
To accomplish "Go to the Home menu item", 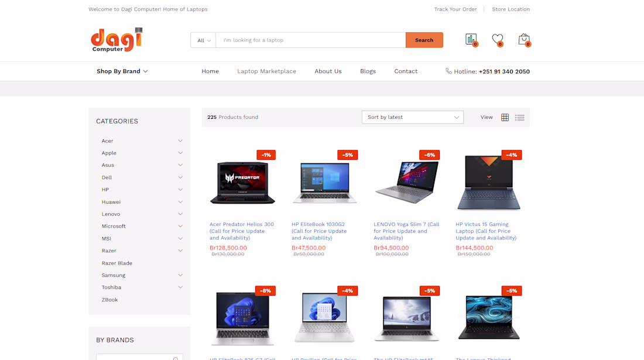I will [x=210, y=71].
